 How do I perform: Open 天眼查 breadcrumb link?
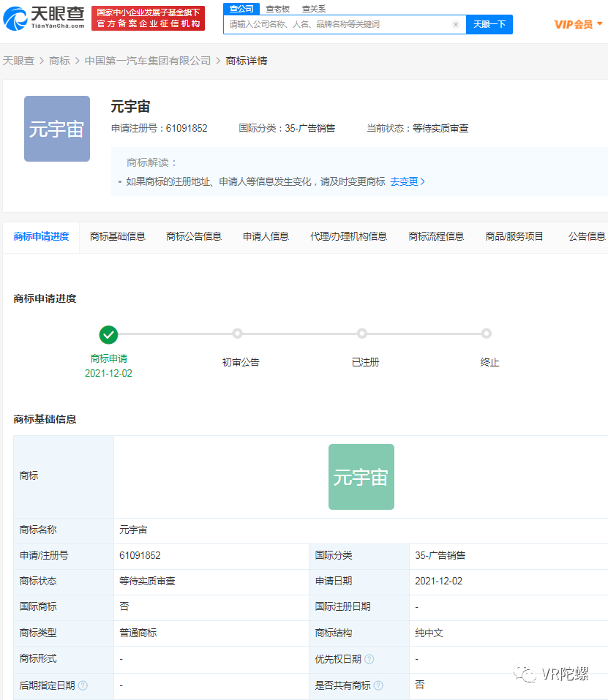[19, 61]
